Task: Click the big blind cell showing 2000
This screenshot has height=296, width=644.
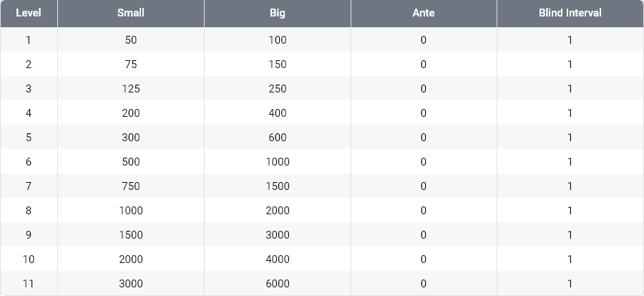Action: click(x=278, y=211)
